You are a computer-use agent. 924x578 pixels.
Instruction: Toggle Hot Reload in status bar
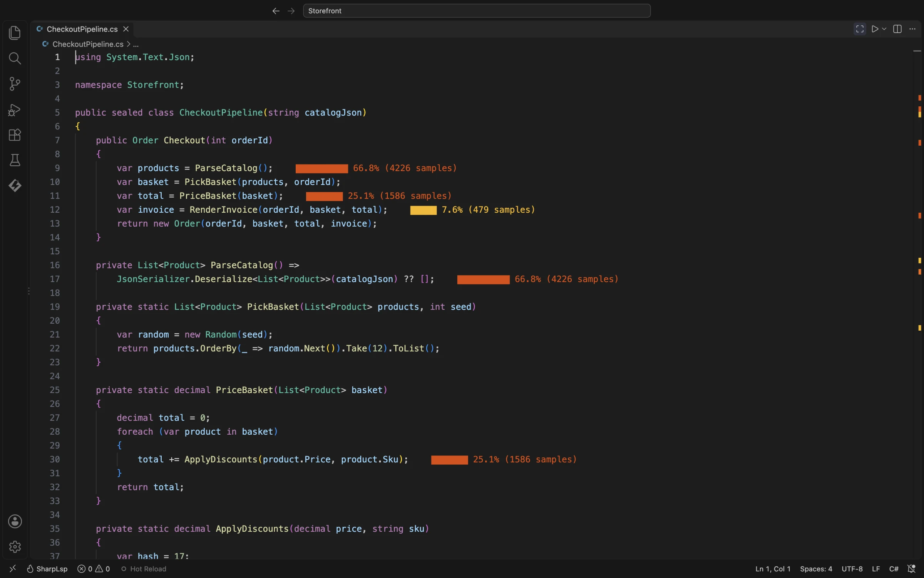[x=143, y=569]
